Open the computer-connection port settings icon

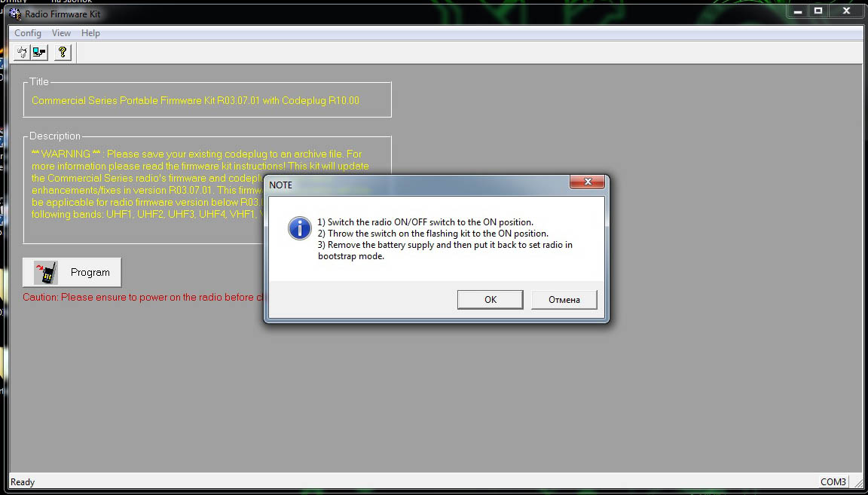[x=39, y=53]
